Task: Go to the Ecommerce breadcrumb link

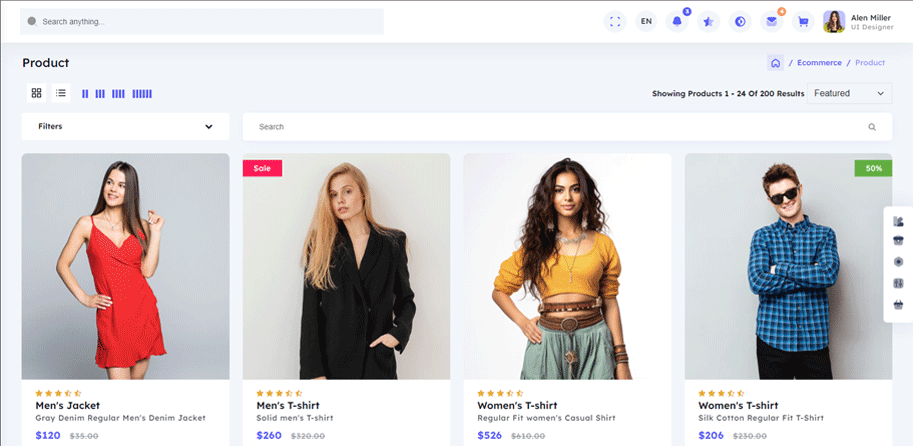Action: tap(819, 63)
